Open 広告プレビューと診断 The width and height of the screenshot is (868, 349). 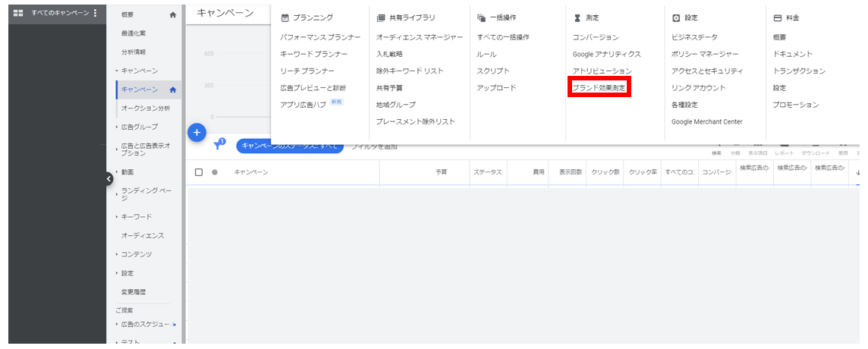point(314,87)
